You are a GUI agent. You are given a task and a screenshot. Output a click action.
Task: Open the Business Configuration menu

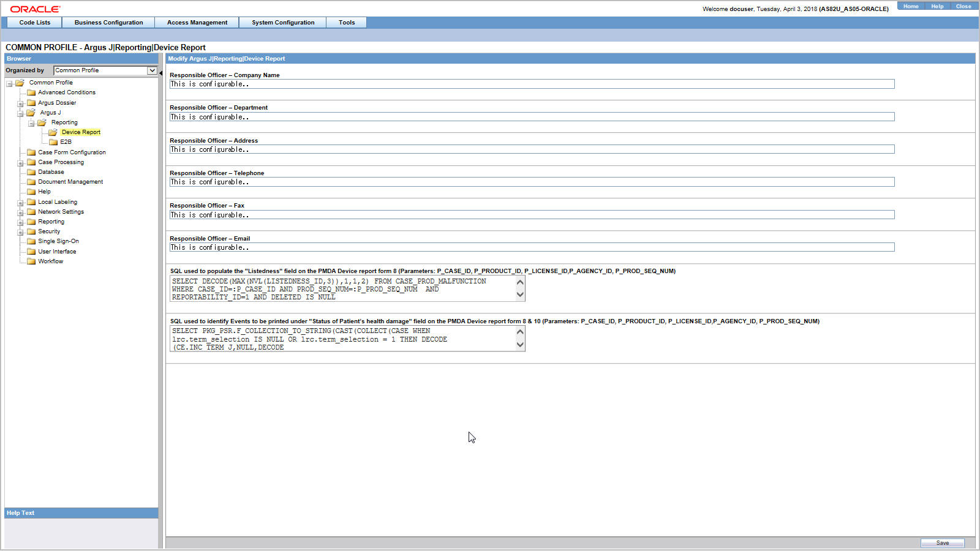coord(108,23)
